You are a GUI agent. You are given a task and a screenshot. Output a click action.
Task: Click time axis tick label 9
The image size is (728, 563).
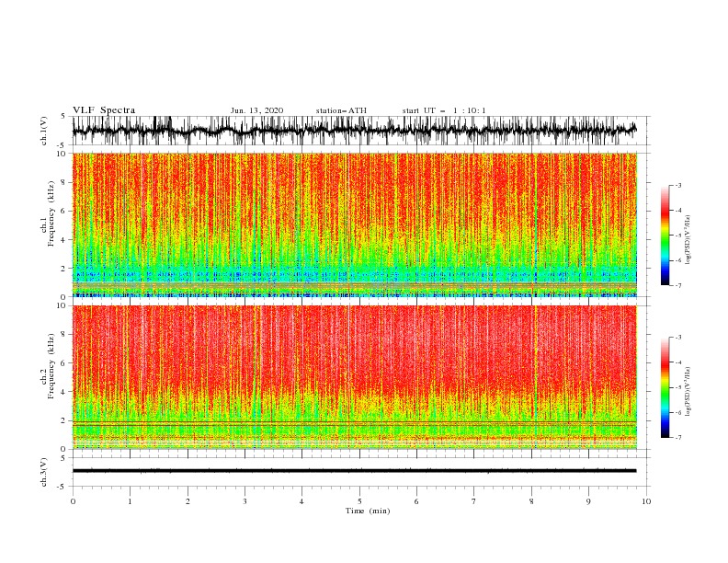(588, 501)
